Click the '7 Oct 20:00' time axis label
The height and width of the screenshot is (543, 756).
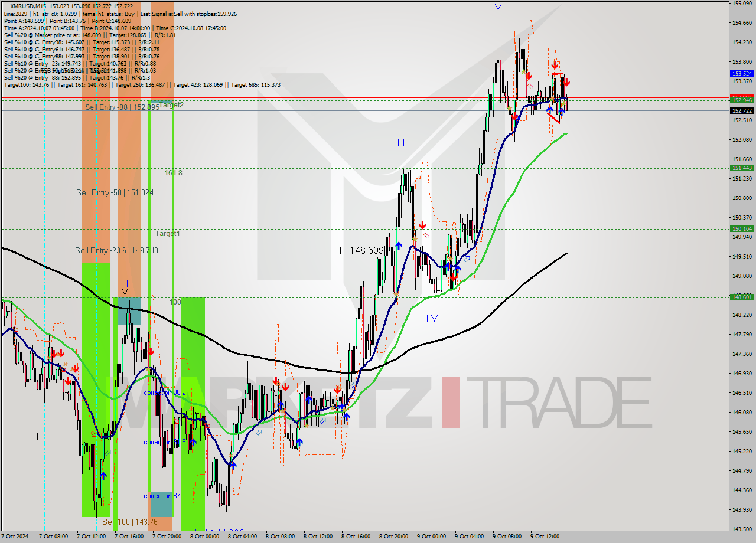pyautogui.click(x=167, y=537)
